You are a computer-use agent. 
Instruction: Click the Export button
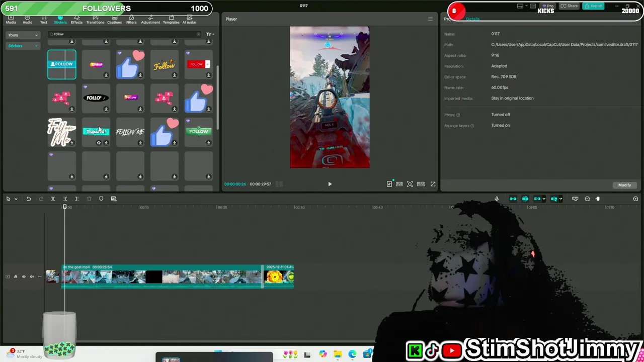coord(594,6)
